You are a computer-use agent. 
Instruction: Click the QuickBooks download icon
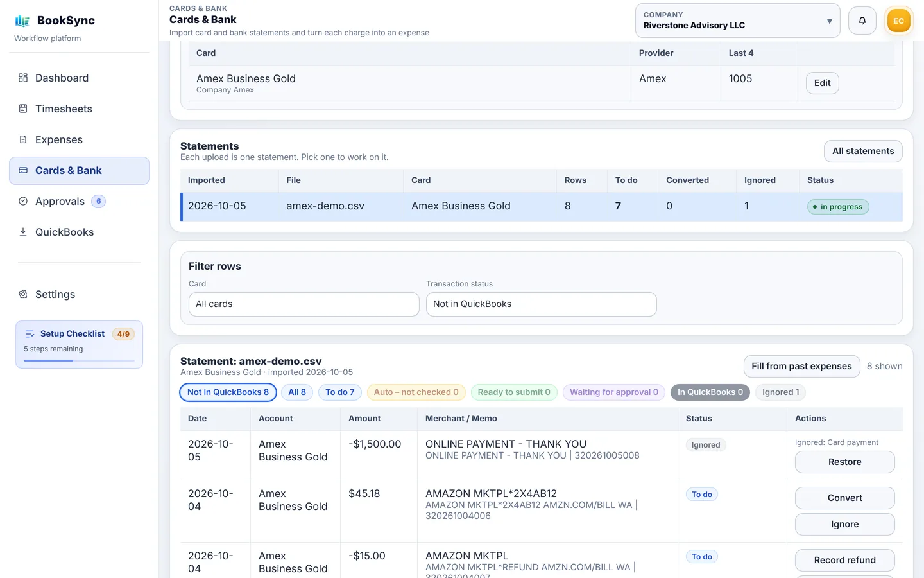click(23, 232)
